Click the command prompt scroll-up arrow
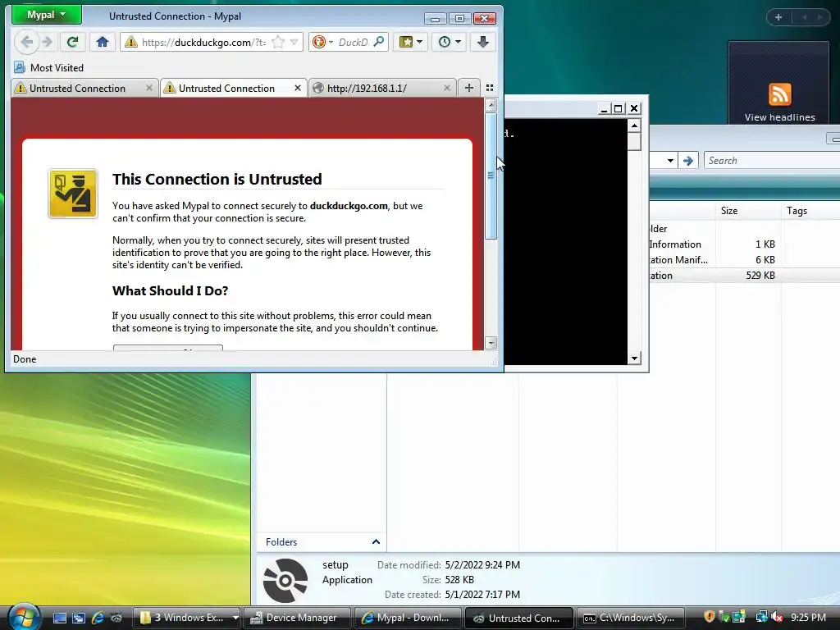840x630 pixels. click(x=634, y=126)
